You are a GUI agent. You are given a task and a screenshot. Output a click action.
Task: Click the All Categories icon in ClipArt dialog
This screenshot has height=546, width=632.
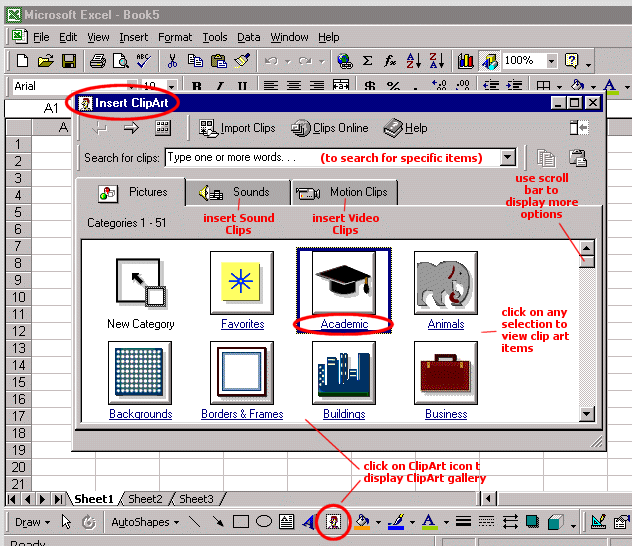163,128
